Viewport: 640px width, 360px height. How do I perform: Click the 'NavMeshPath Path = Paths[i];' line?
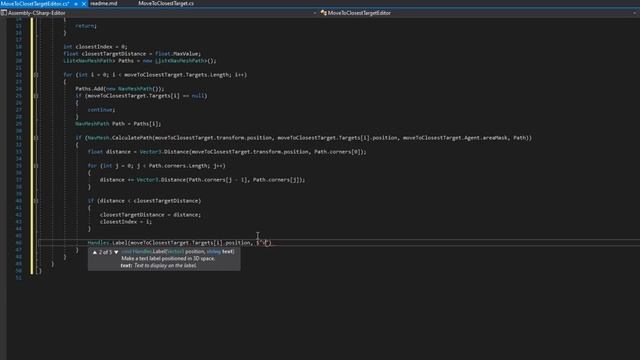(x=118, y=124)
